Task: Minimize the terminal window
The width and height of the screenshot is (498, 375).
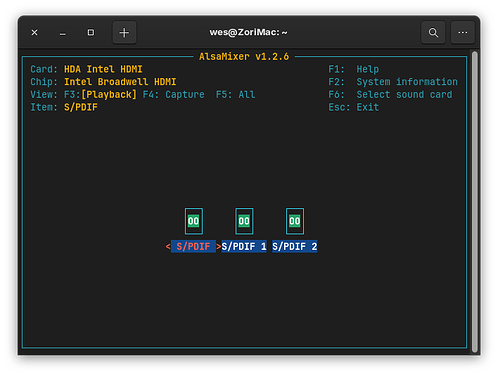Action: 62,33
